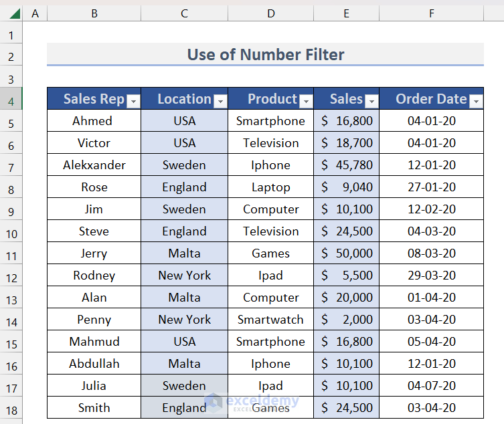The image size is (504, 424).
Task: Select column F header
Action: [431, 13]
